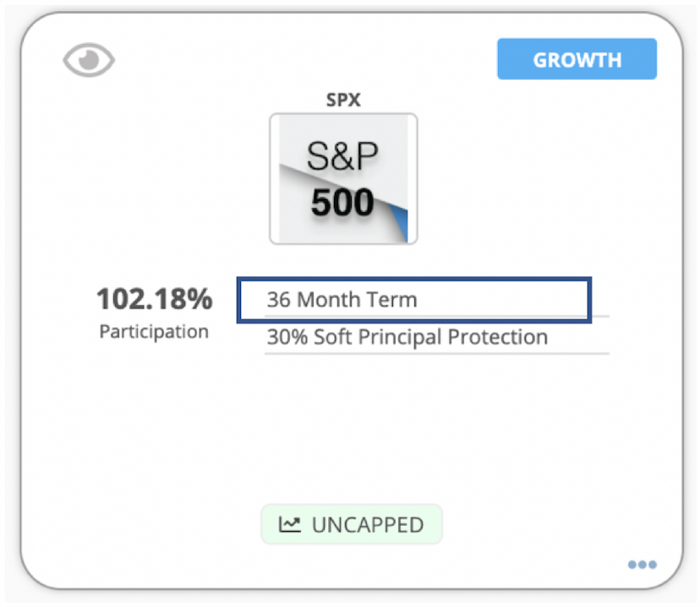Click 30% Soft Principal Protection row
The width and height of the screenshot is (700, 607).
(436, 338)
